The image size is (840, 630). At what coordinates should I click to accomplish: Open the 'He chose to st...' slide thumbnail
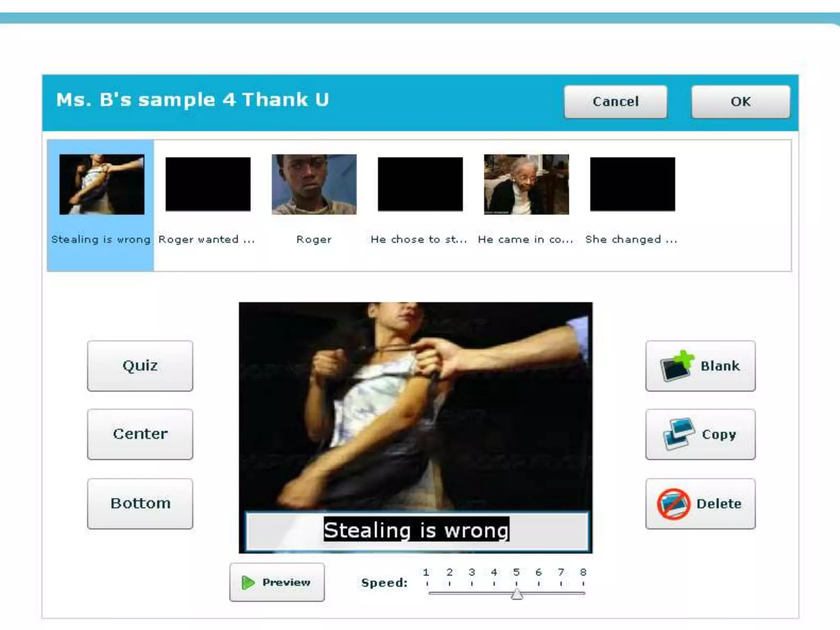(420, 185)
